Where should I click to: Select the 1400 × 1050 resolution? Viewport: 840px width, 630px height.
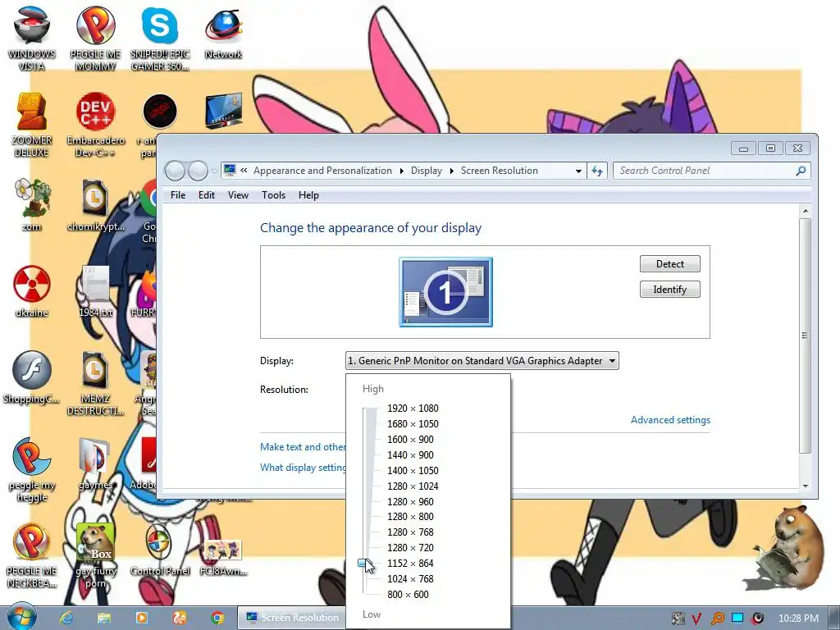click(x=413, y=470)
